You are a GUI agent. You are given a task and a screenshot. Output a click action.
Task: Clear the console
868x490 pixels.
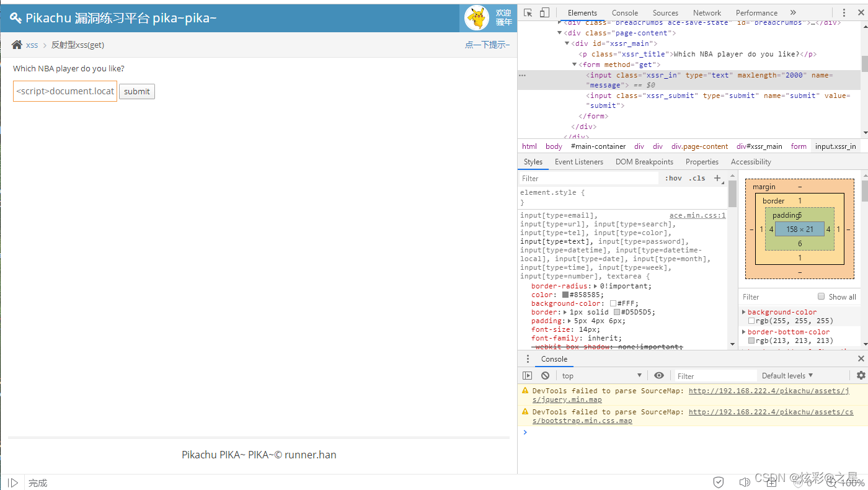point(545,375)
